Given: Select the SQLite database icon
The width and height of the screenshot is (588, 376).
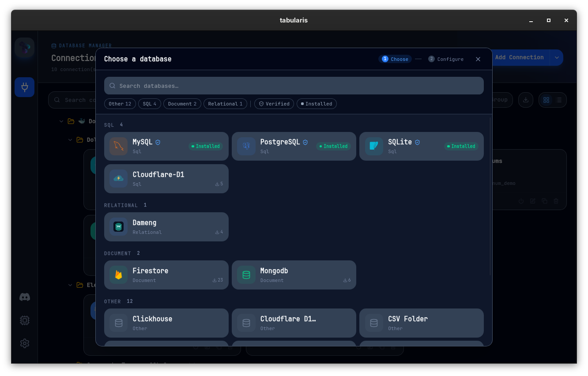Looking at the screenshot, I should (x=374, y=146).
